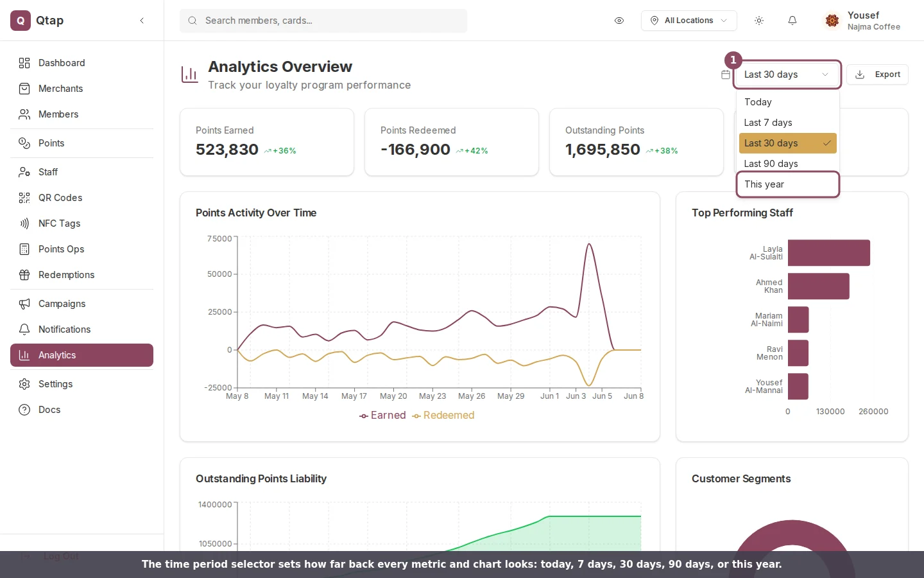Toggle the Earned legend series
The height and width of the screenshot is (578, 924).
click(382, 416)
